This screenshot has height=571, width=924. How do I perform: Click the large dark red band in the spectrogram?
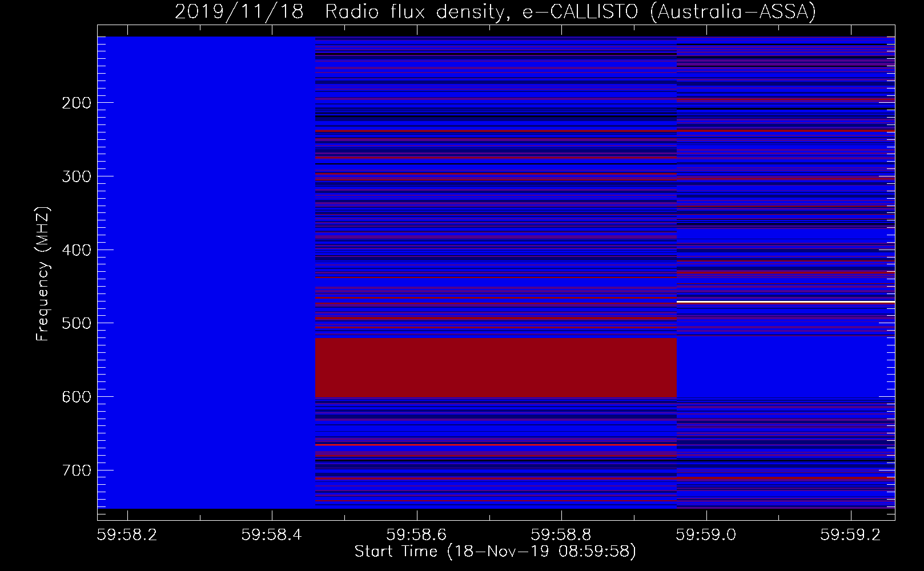click(496, 368)
